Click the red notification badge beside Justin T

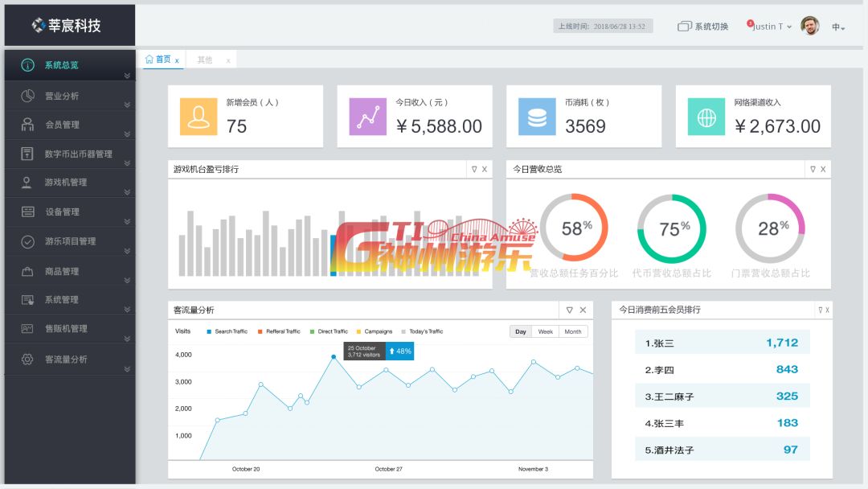(750, 23)
